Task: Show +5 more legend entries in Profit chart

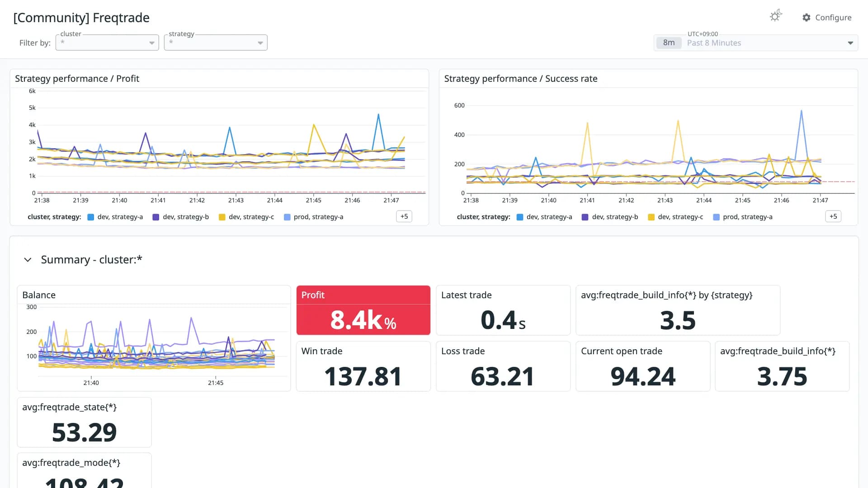Action: (404, 216)
